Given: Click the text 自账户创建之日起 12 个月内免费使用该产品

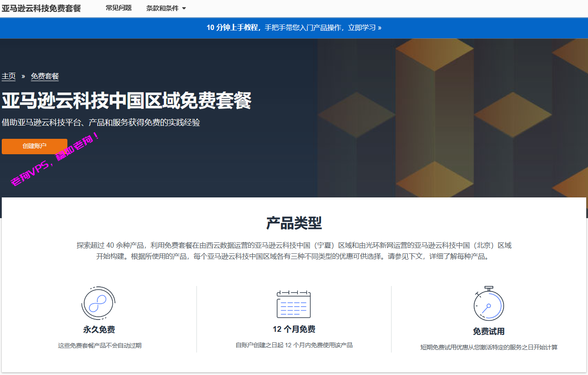Looking at the screenshot, I should click(294, 345).
